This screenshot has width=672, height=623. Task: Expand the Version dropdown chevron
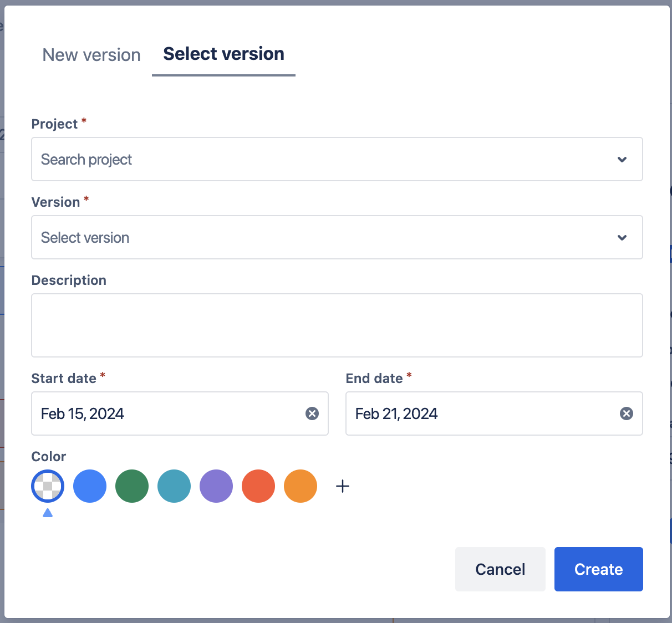622,238
